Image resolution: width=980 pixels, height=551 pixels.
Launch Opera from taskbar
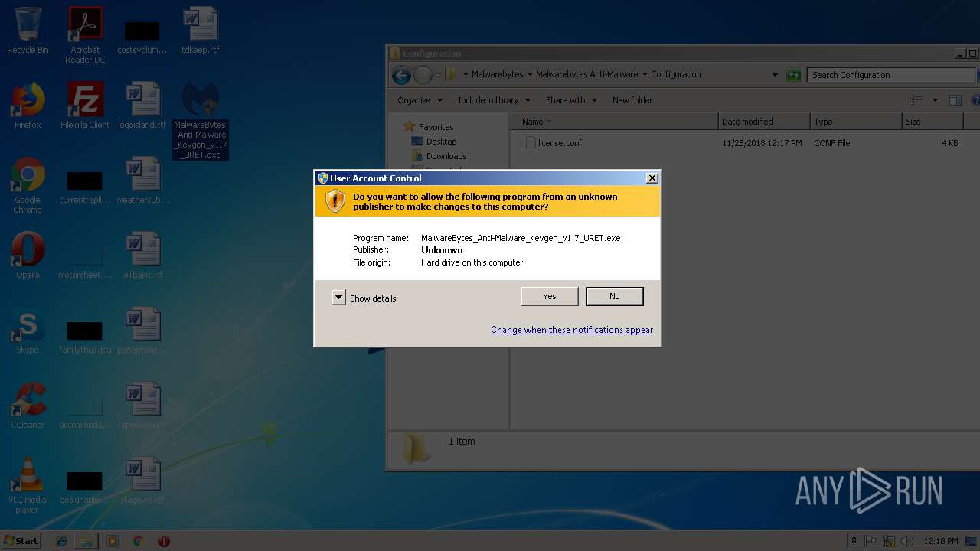point(164,541)
